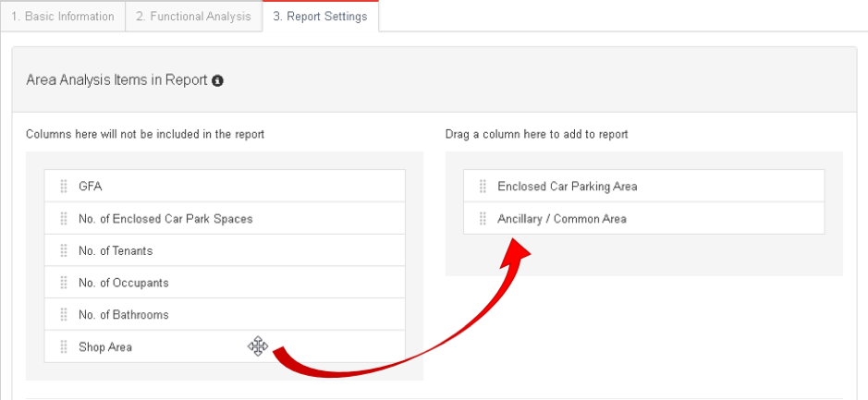
Task: Click the drag handle beside No. of Tenants
Action: coord(64,250)
